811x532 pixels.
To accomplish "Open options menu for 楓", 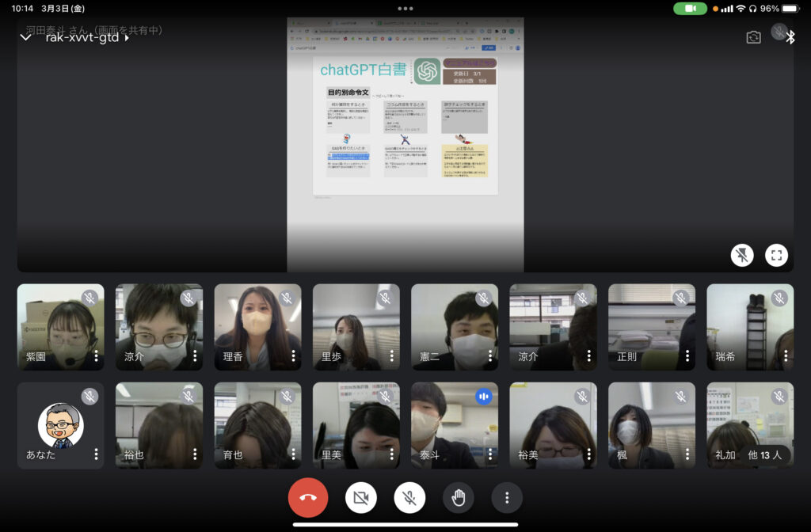I will (687, 454).
